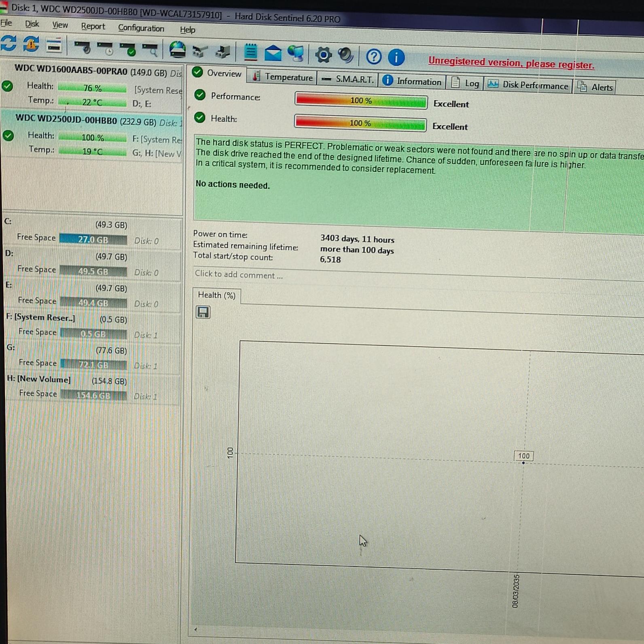Click the refresh icon with warning sign
Screen dimensions: 644x644
click(x=31, y=44)
